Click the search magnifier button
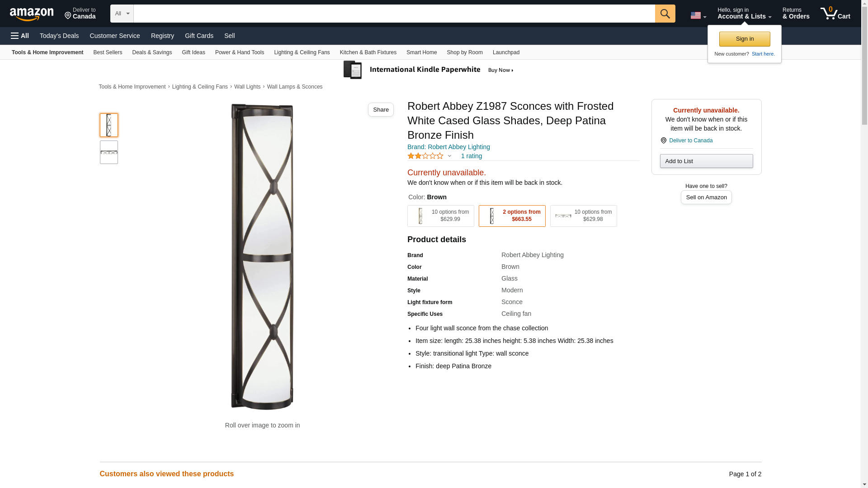Viewport: 868px width, 488px height. pos(665,14)
